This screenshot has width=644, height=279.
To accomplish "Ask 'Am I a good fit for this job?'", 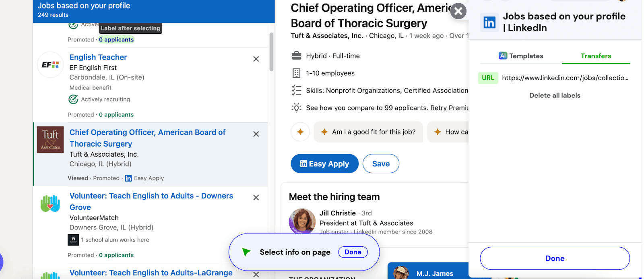I will (x=368, y=132).
